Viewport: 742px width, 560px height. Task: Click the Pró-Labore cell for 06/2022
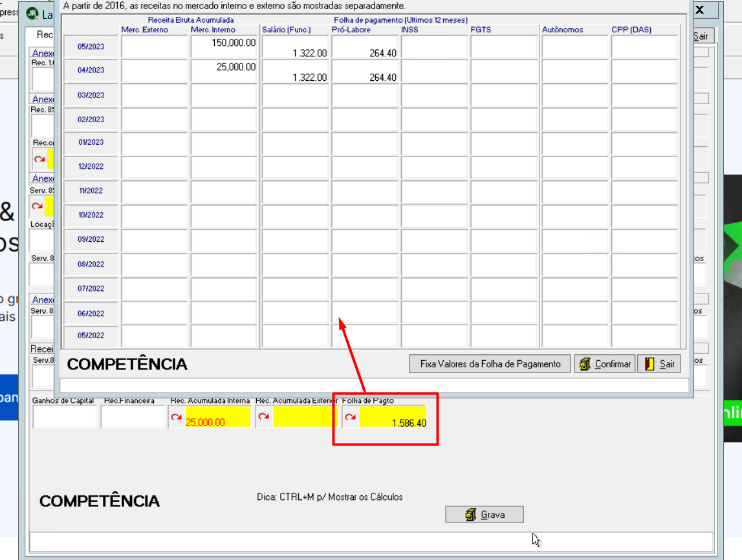click(x=364, y=314)
